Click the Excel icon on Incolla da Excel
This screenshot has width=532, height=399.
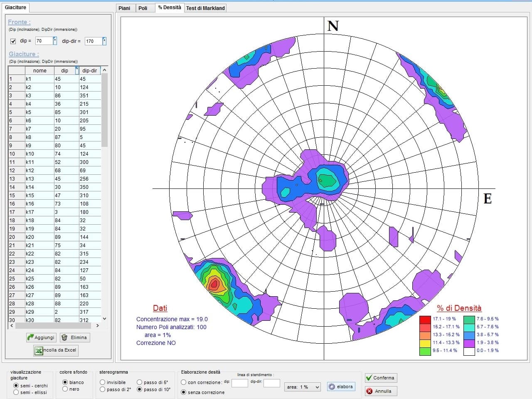click(x=39, y=350)
